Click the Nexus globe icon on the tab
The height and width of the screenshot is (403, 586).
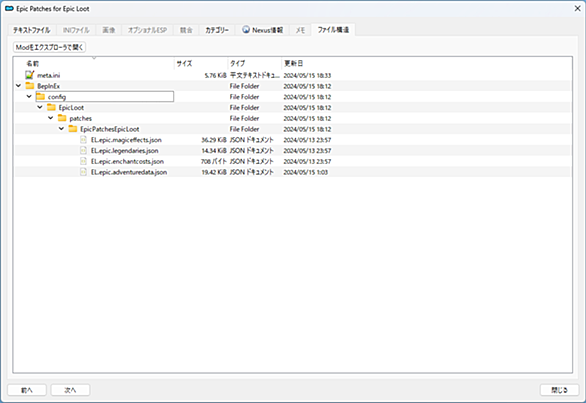click(246, 30)
